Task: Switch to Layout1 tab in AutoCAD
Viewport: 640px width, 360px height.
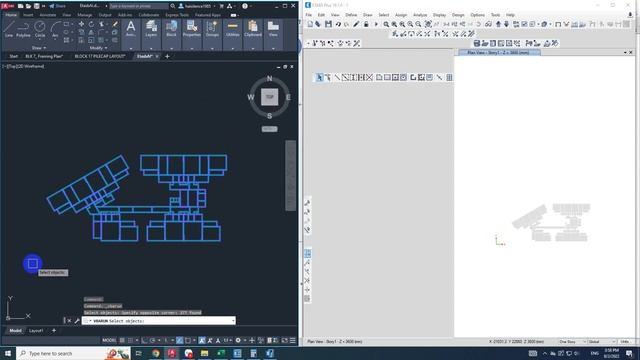Action: pos(36,331)
